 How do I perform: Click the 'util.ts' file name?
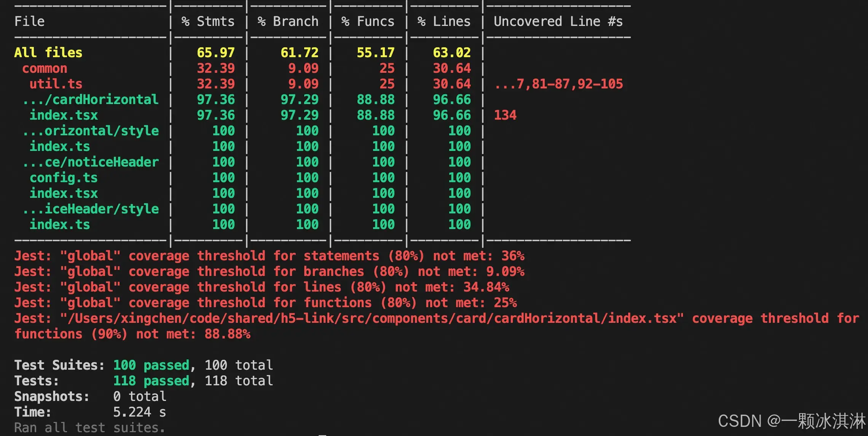pos(56,84)
